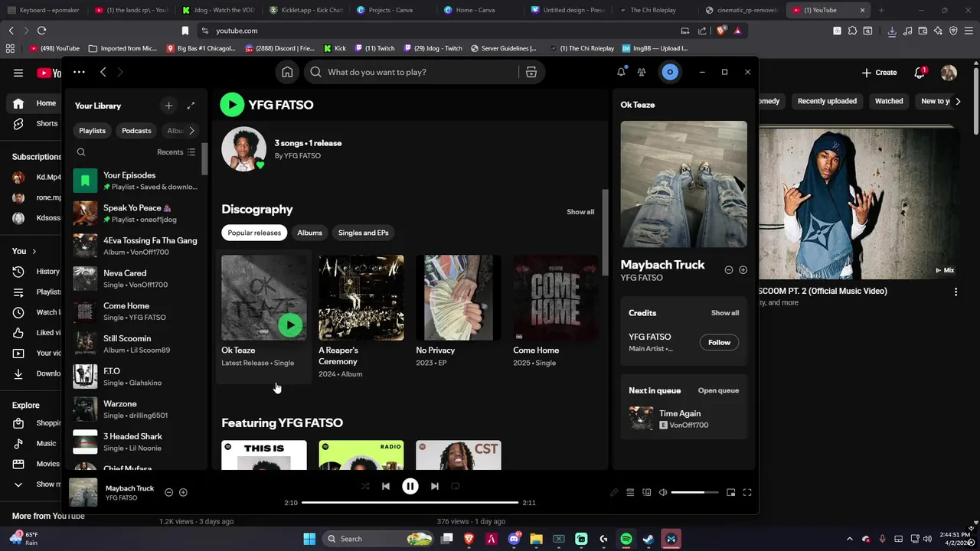Image resolution: width=980 pixels, height=551 pixels.
Task: Open the Spotify miniplayer
Action: 731,492
